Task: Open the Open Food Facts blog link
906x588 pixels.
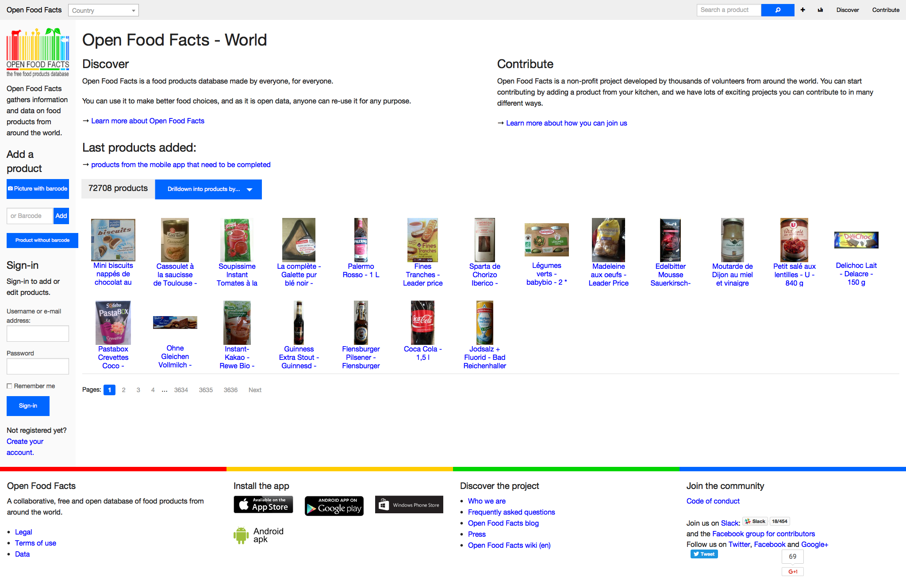Action: pos(503,523)
